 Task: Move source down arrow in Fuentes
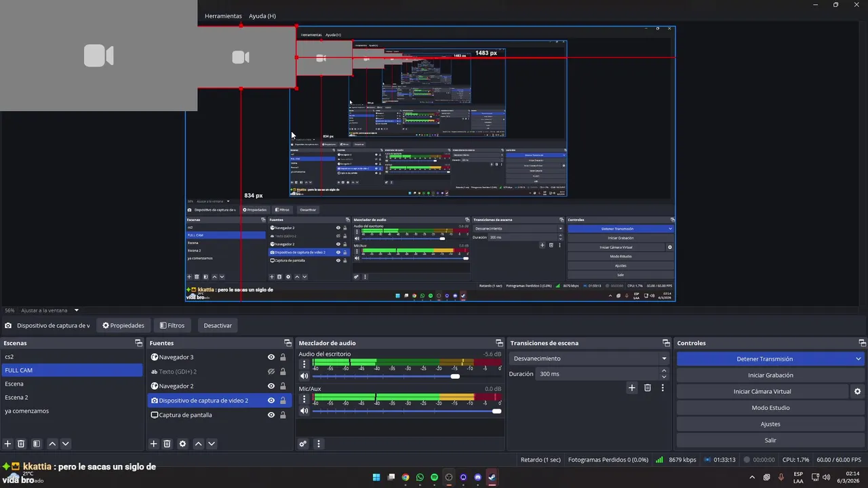click(212, 444)
